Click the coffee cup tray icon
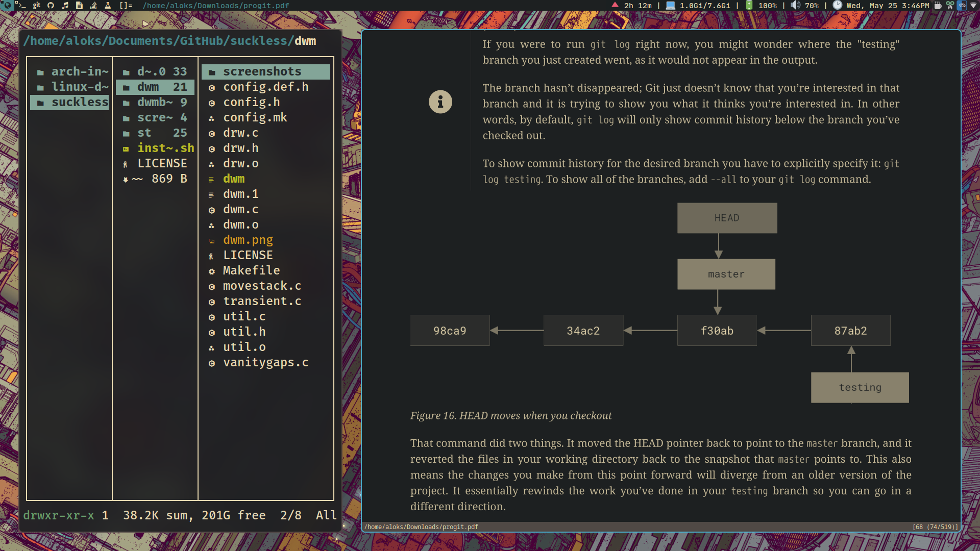 (938, 5)
